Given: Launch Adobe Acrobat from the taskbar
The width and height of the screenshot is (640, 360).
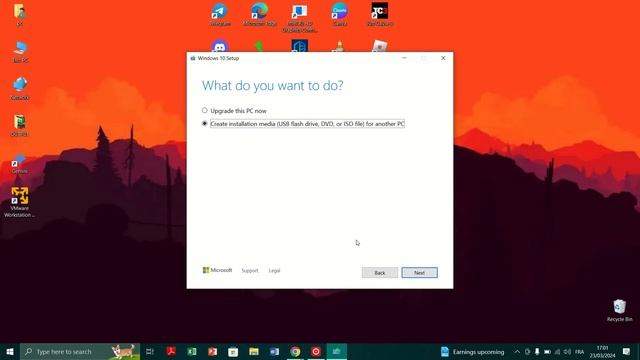Looking at the screenshot, I should tap(171, 351).
